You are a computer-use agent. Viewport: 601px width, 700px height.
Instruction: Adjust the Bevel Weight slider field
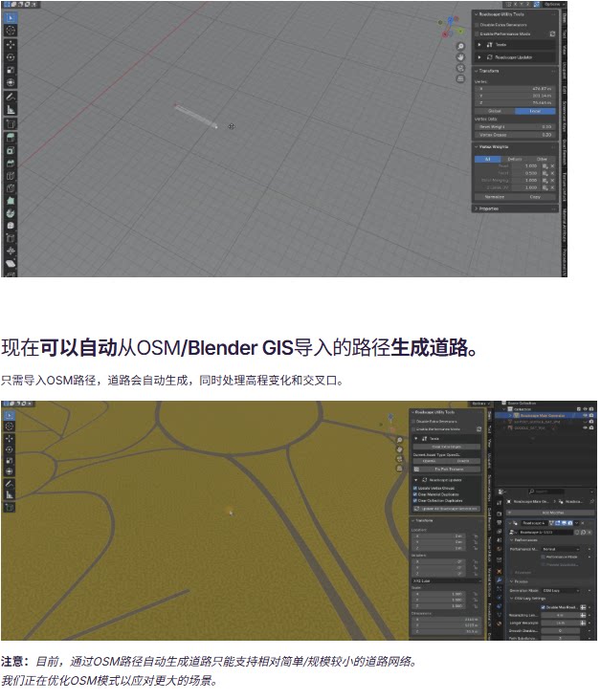click(x=515, y=127)
